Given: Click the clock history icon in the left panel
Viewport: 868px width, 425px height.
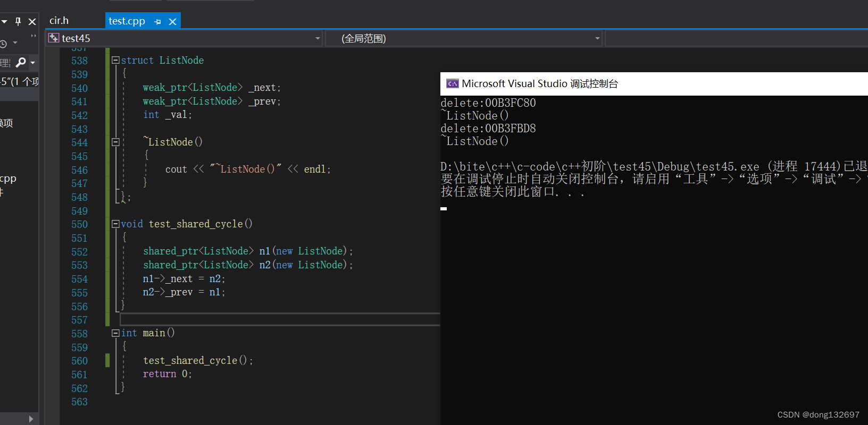Looking at the screenshot, I should pos(3,44).
